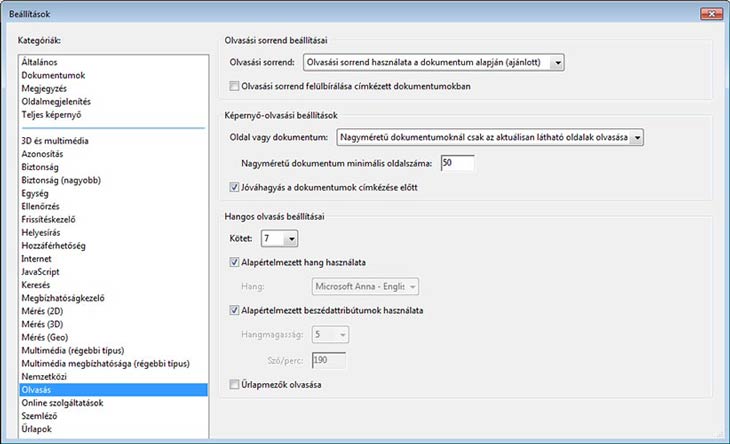This screenshot has width=730, height=444.
Task: Select Multimédia (régebbi típus) category
Action: tap(114, 350)
